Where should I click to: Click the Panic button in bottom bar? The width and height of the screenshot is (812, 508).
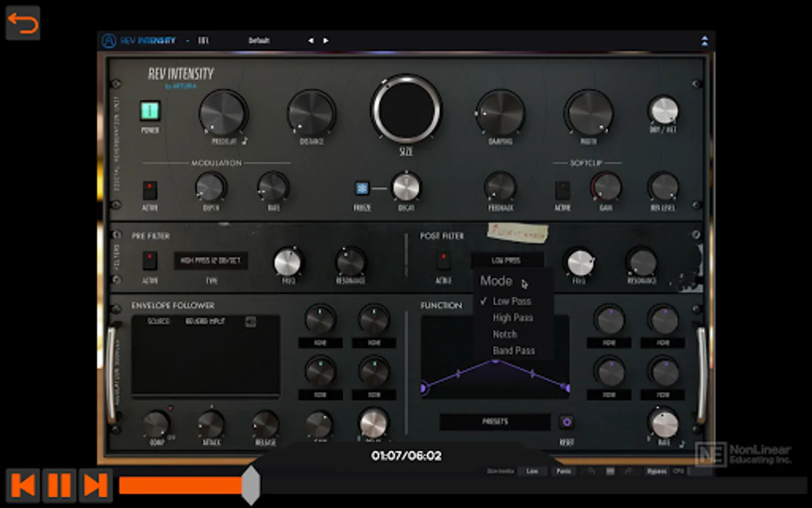[563, 471]
